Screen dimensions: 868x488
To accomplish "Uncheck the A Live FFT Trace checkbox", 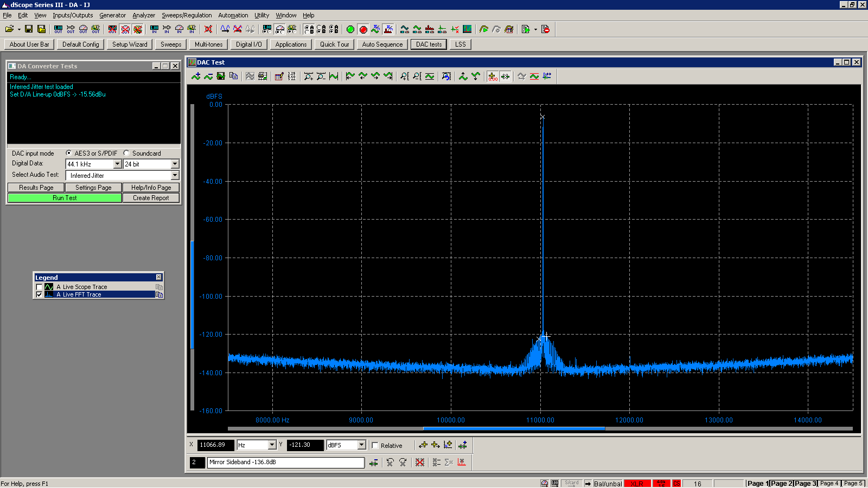I will pyautogui.click(x=39, y=295).
